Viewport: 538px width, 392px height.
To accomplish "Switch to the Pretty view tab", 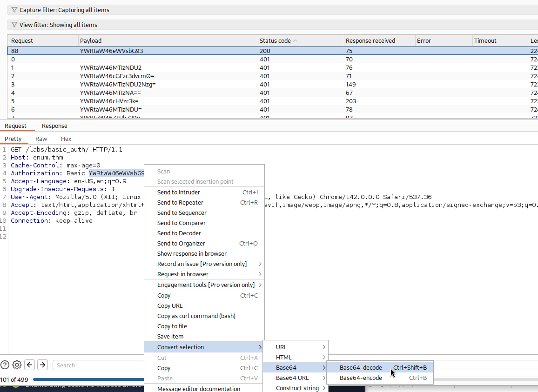I will click(13, 139).
